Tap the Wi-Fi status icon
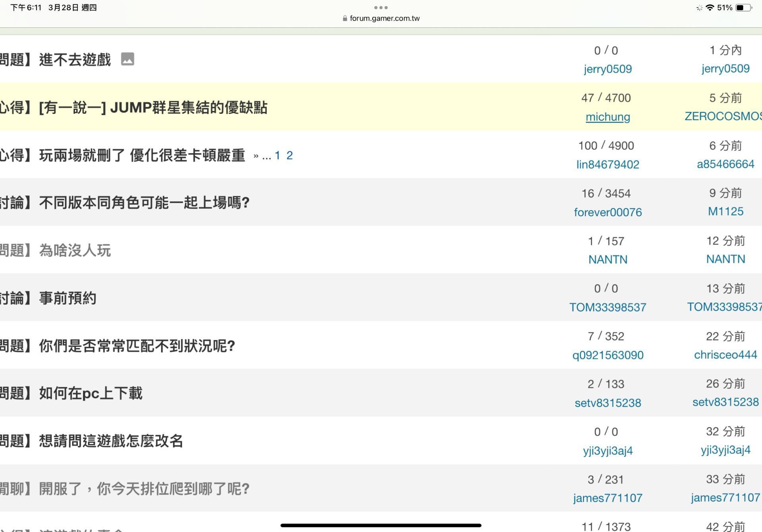The height and width of the screenshot is (532, 762). (710, 8)
